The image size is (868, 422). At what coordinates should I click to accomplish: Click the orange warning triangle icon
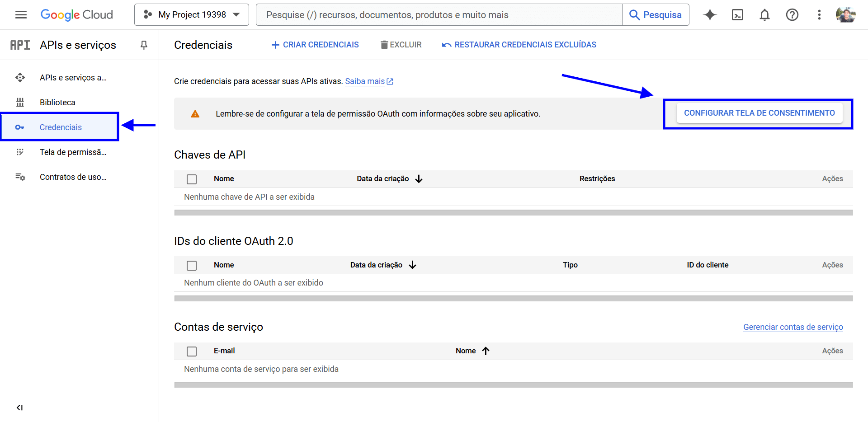tap(195, 114)
